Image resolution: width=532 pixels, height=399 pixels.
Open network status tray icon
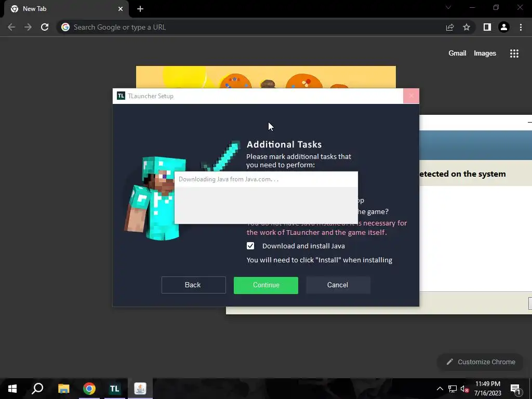coord(453,389)
